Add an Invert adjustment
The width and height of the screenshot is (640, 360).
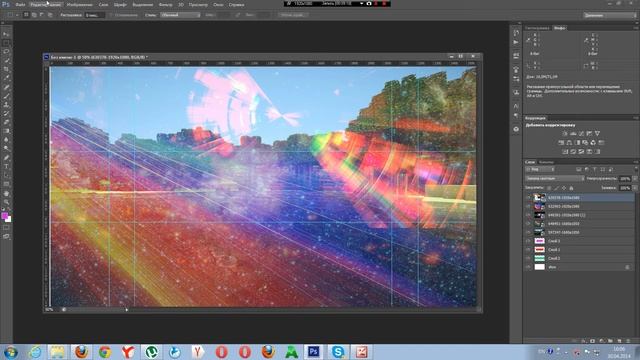tap(565, 151)
